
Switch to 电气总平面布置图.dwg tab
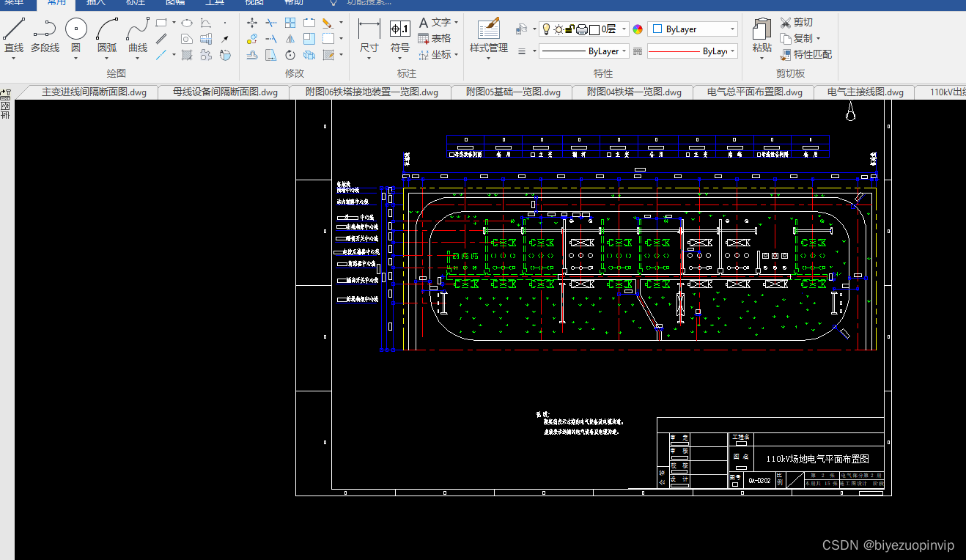755,92
